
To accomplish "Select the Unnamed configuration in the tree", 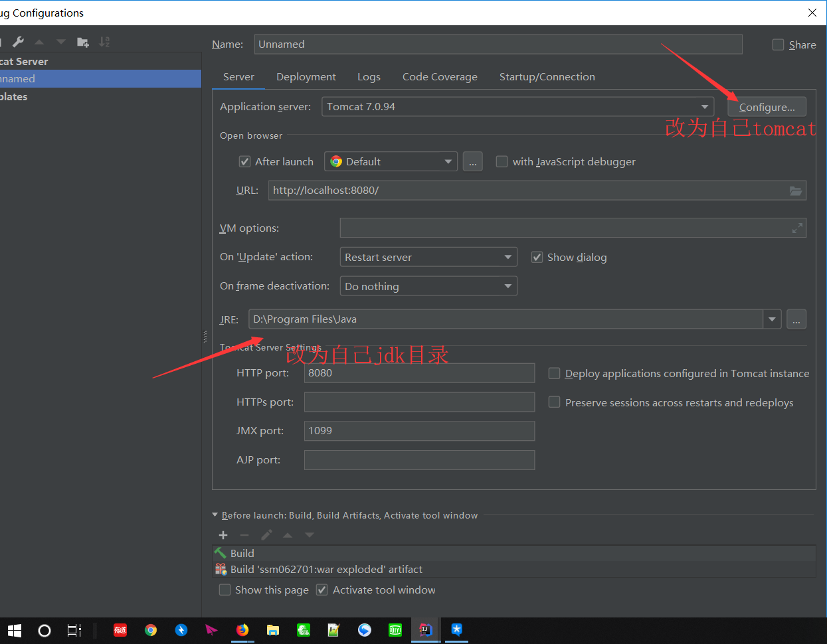I will (x=100, y=78).
